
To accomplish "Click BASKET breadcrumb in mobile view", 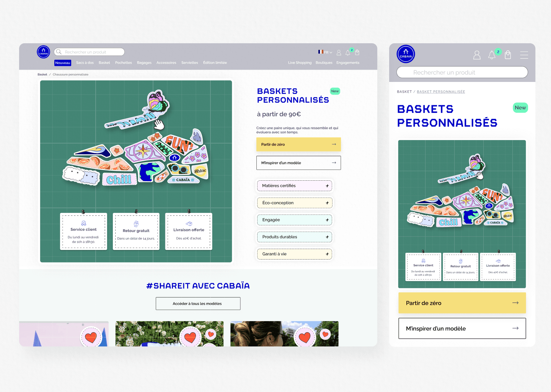I will (404, 92).
